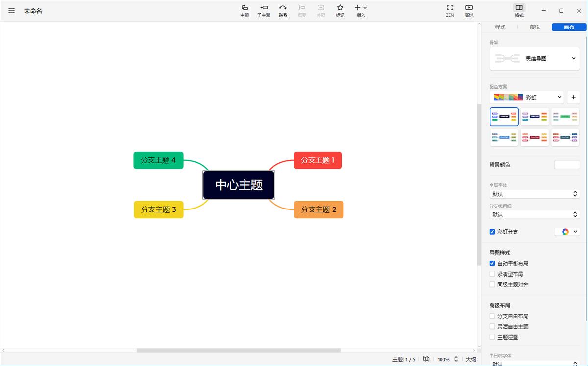The image size is (588, 366).
Task: Open the 格式 format panel icon
Action: tap(518, 10)
